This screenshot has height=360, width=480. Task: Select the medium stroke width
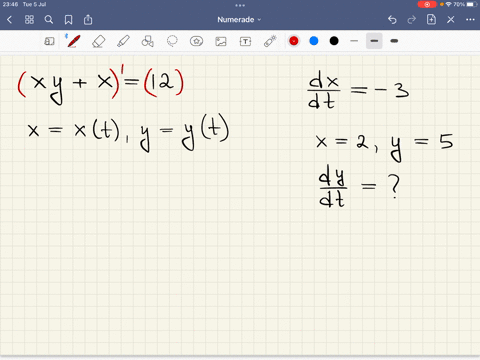374,41
